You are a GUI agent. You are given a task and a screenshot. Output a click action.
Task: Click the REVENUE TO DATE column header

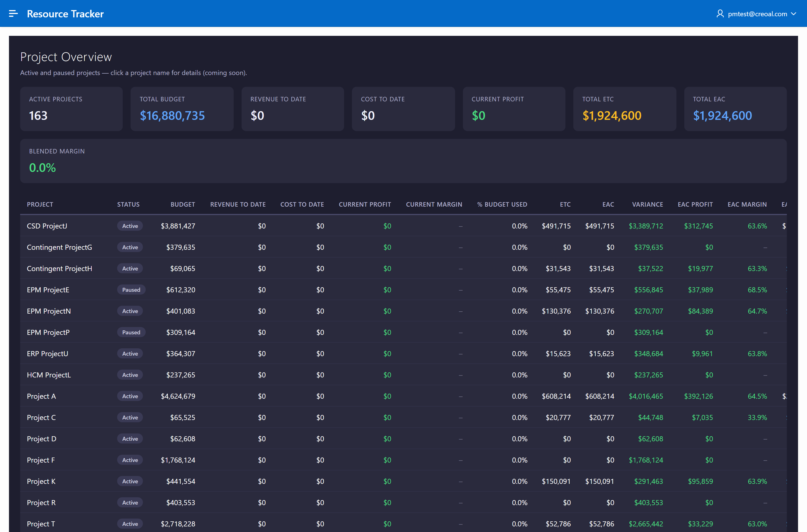click(238, 204)
